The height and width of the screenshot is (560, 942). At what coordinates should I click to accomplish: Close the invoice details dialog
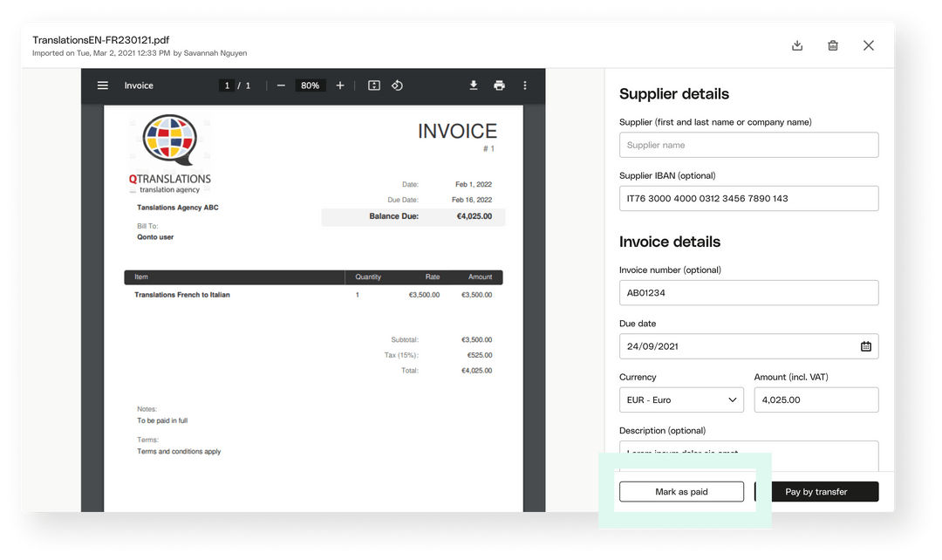pos(869,45)
